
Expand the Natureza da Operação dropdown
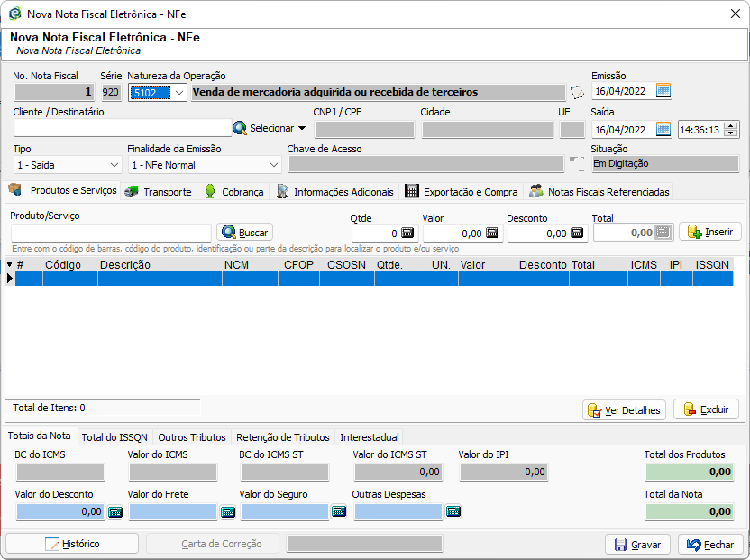[178, 92]
